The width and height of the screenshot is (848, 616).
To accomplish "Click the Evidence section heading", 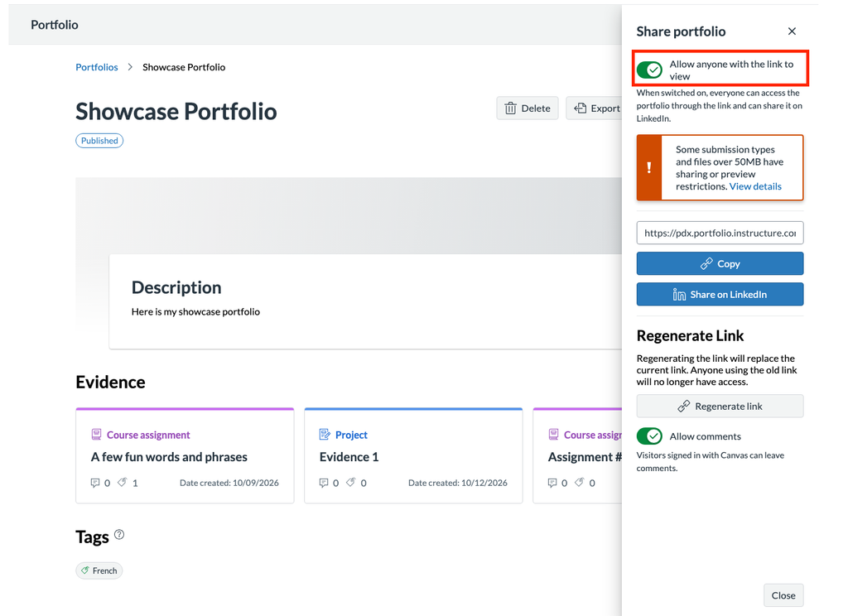I will [x=110, y=383].
